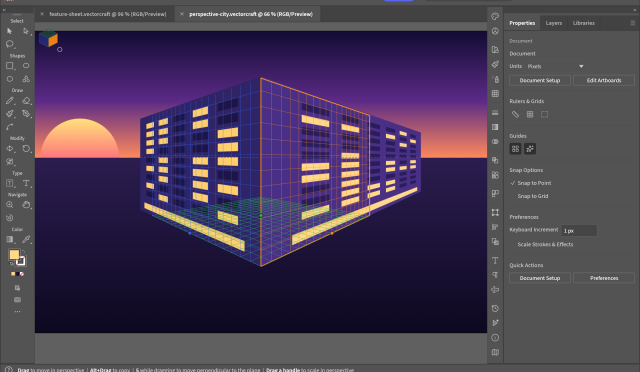Image resolution: width=640 pixels, height=372 pixels.
Task: Open the Color palette panel icon
Action: (495, 16)
